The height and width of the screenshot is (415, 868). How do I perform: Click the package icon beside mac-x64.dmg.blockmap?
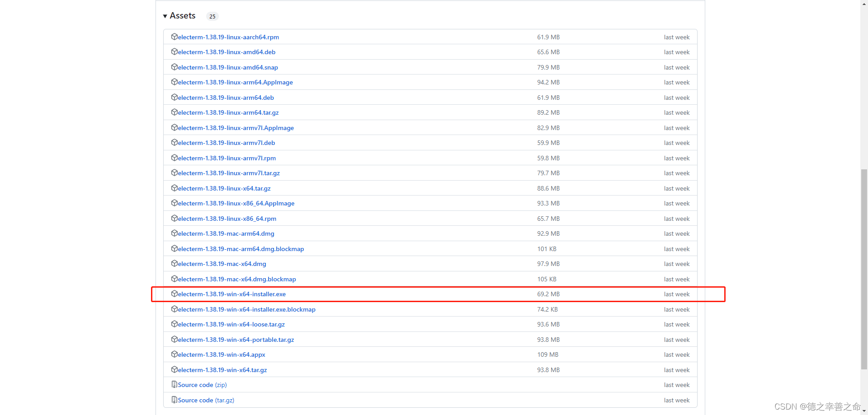[174, 279]
